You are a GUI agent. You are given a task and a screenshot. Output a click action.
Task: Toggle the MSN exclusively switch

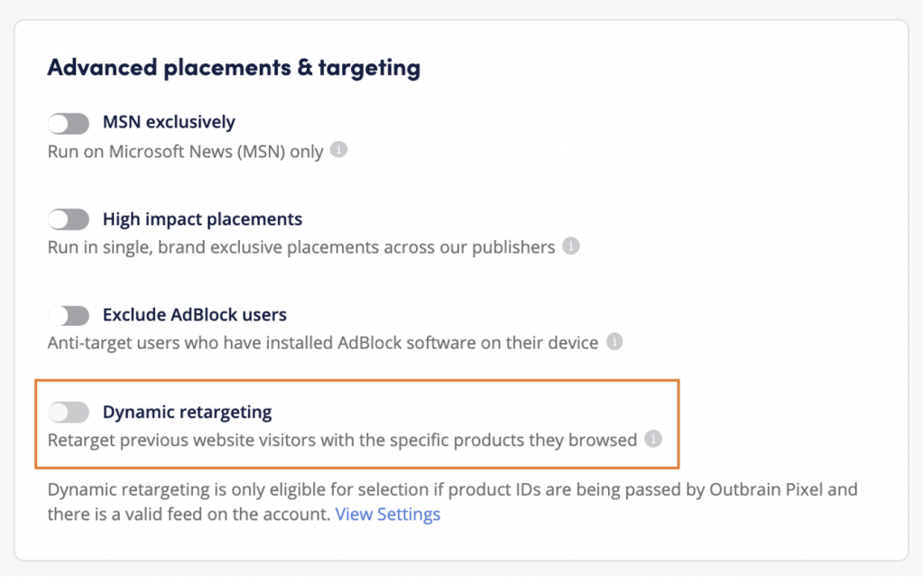coord(69,123)
